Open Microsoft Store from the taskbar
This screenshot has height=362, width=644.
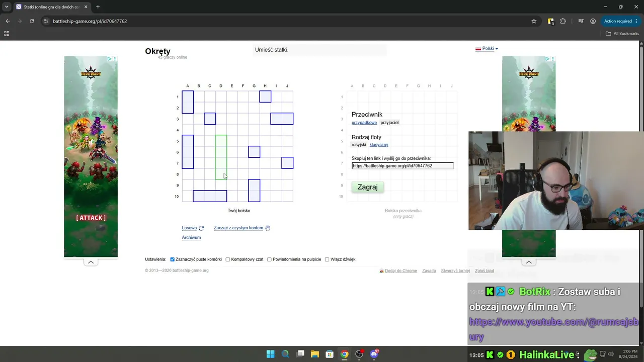(330, 354)
